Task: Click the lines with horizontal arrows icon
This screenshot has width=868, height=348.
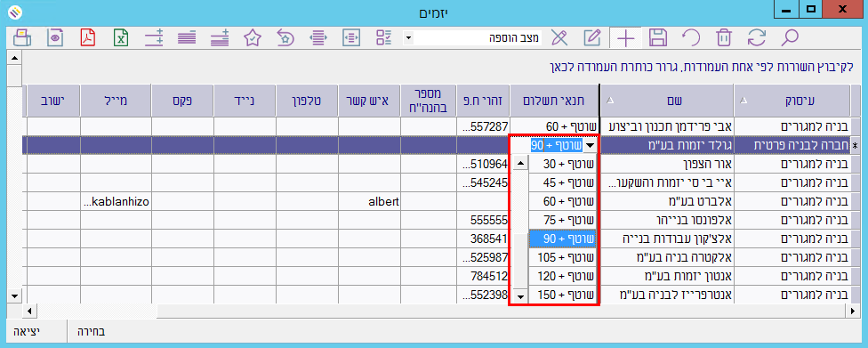Action: pos(317,37)
